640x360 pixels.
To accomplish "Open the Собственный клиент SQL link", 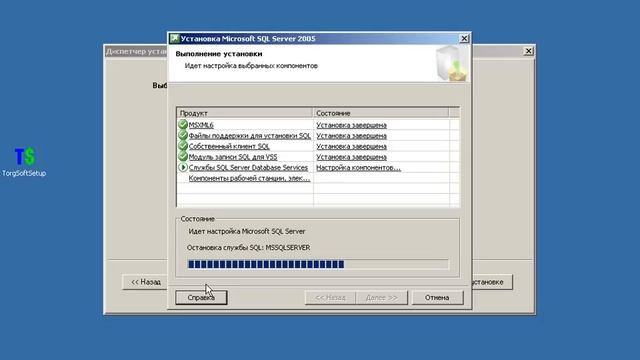I will point(229,146).
